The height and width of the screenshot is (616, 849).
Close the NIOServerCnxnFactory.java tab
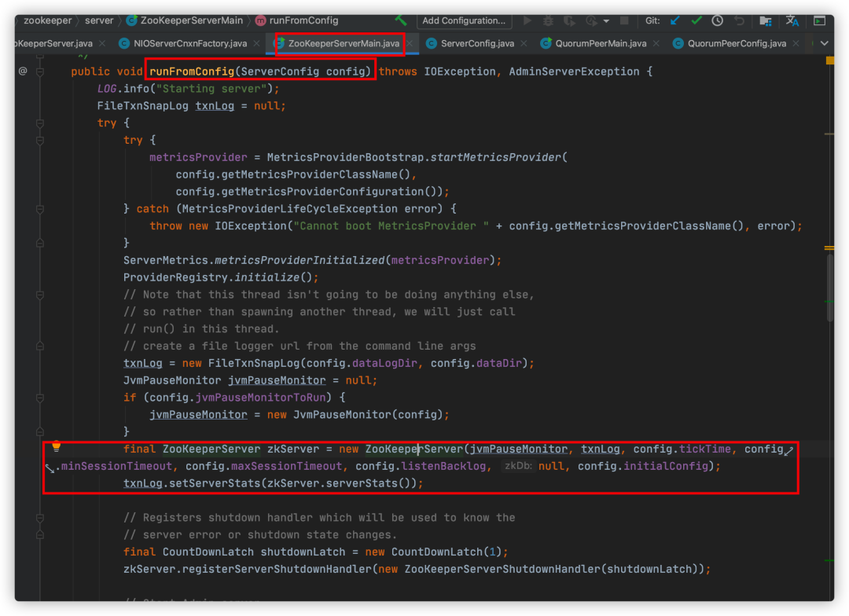256,43
